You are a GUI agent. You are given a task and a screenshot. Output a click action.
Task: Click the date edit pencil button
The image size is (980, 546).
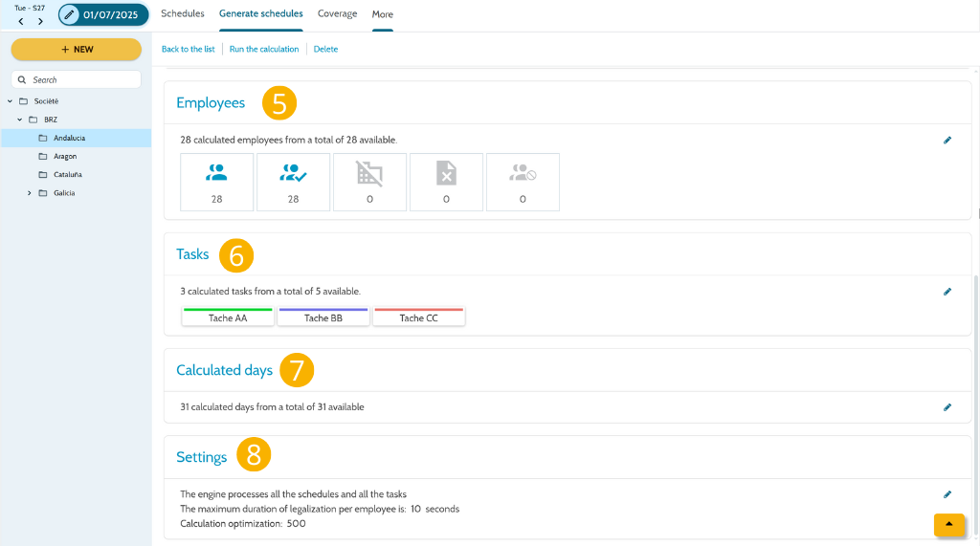coord(69,14)
